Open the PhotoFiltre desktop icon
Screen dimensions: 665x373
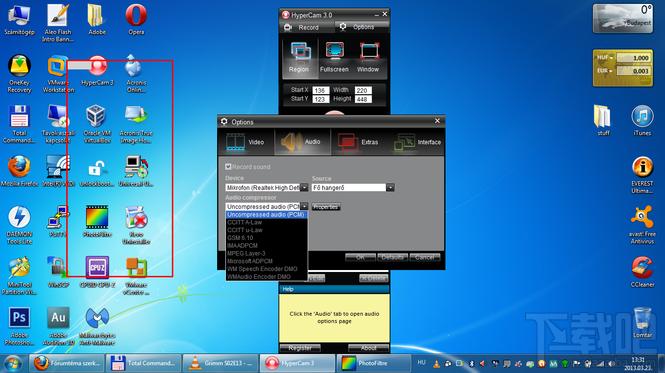[x=97, y=221]
